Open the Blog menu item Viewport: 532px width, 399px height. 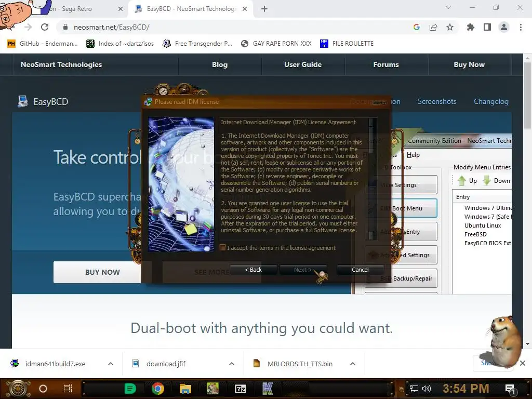(220, 64)
